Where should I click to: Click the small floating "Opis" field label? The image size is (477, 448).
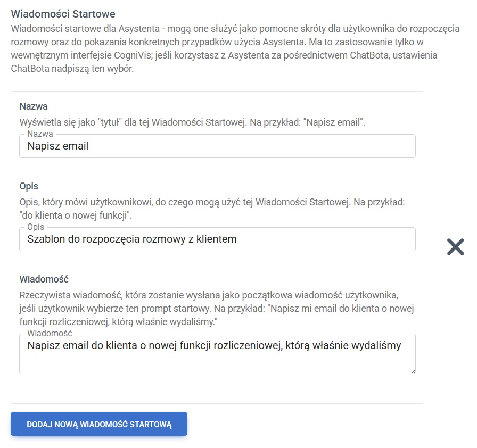(36, 227)
